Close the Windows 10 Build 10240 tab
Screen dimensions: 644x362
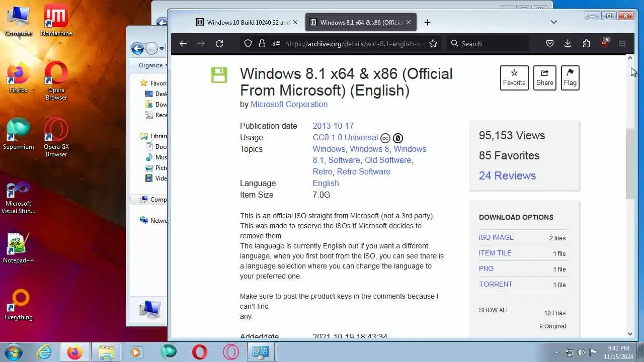coord(295,22)
